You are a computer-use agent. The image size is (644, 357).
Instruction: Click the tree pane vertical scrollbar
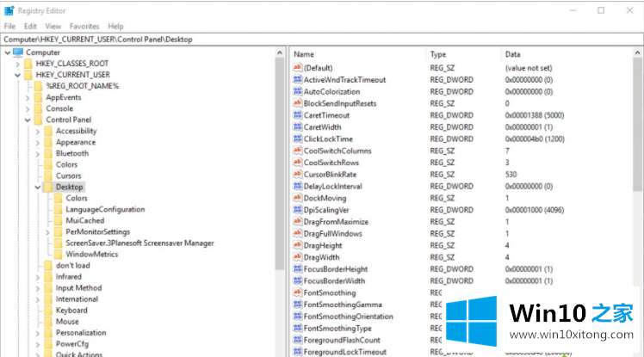tap(279, 172)
